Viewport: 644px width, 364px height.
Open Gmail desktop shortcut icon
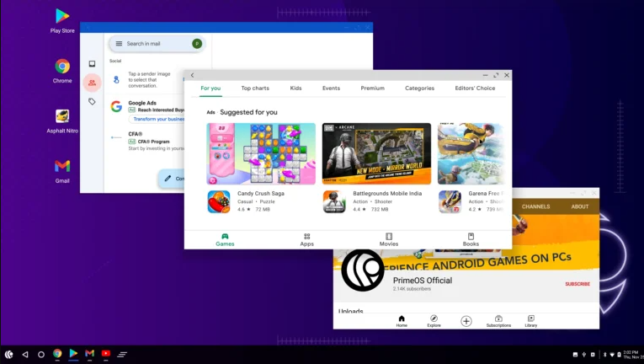62,166
